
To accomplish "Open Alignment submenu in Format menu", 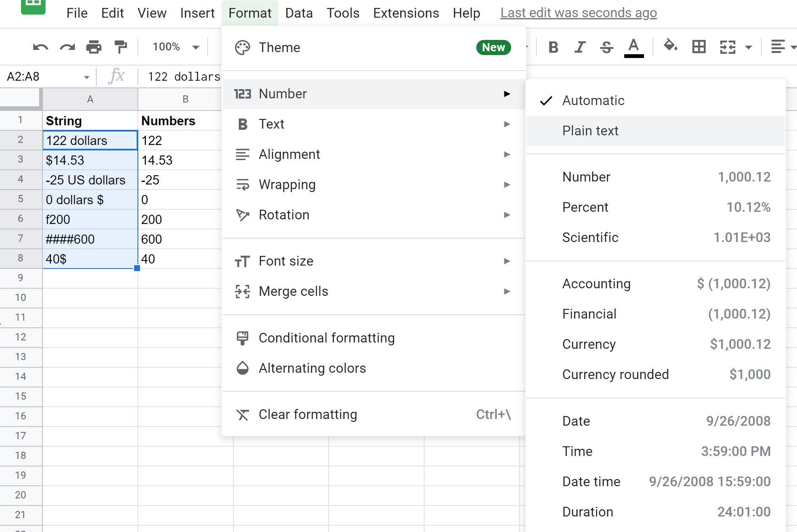I will coord(289,154).
